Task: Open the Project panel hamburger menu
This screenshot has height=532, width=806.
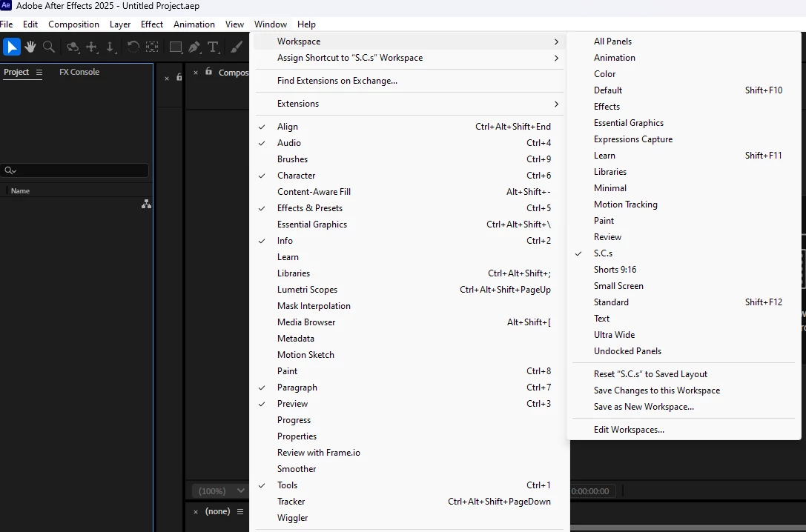Action: pos(39,73)
